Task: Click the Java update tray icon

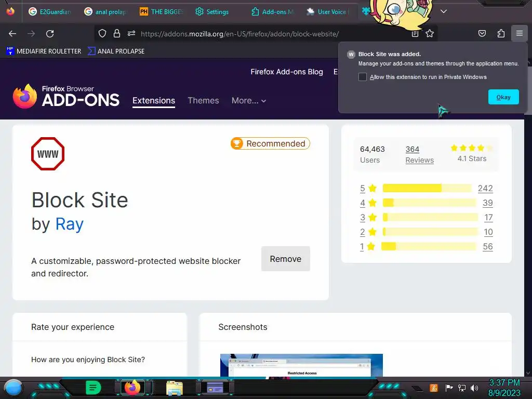Action: pos(434,388)
